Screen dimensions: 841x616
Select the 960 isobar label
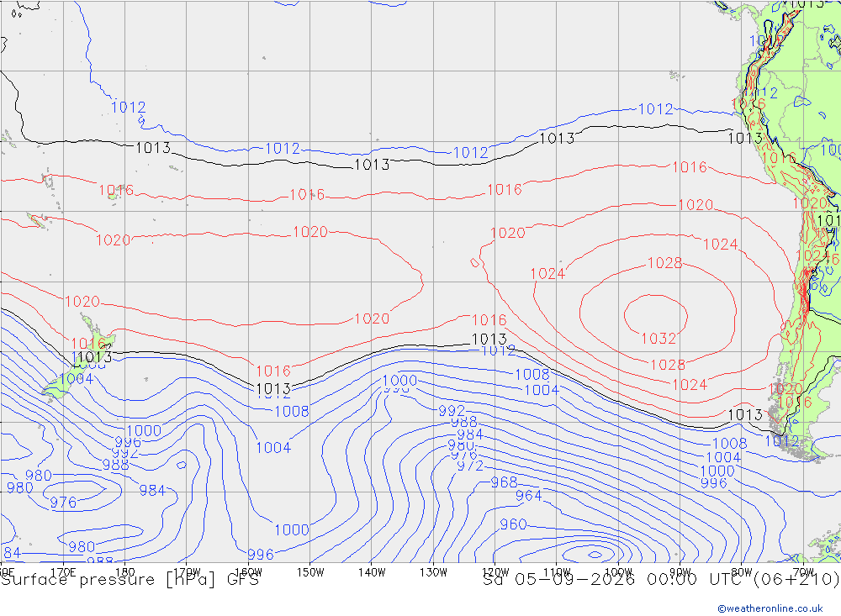pos(513,524)
